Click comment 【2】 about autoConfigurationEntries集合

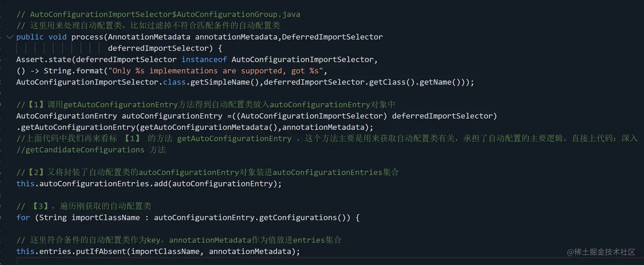point(207,172)
